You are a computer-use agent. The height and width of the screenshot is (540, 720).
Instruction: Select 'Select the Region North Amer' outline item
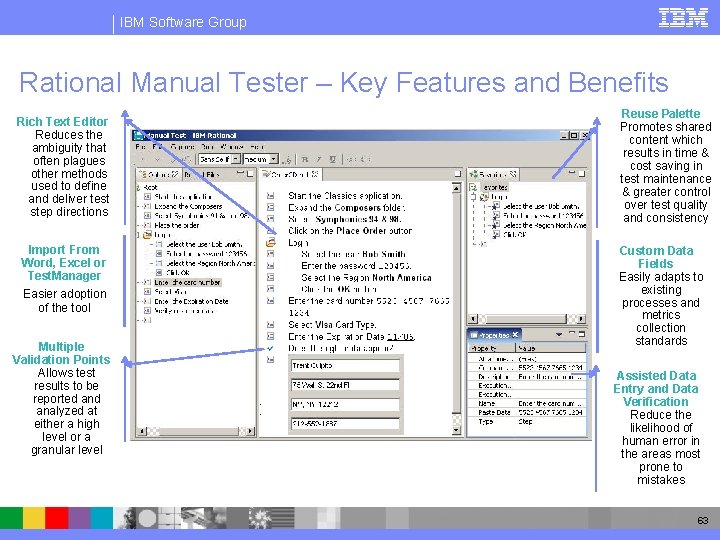tap(210, 264)
